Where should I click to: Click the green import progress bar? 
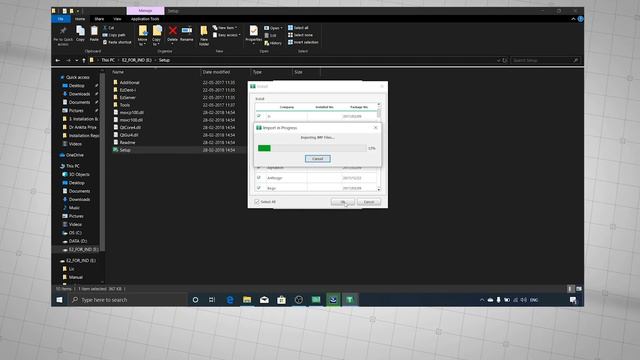312,148
